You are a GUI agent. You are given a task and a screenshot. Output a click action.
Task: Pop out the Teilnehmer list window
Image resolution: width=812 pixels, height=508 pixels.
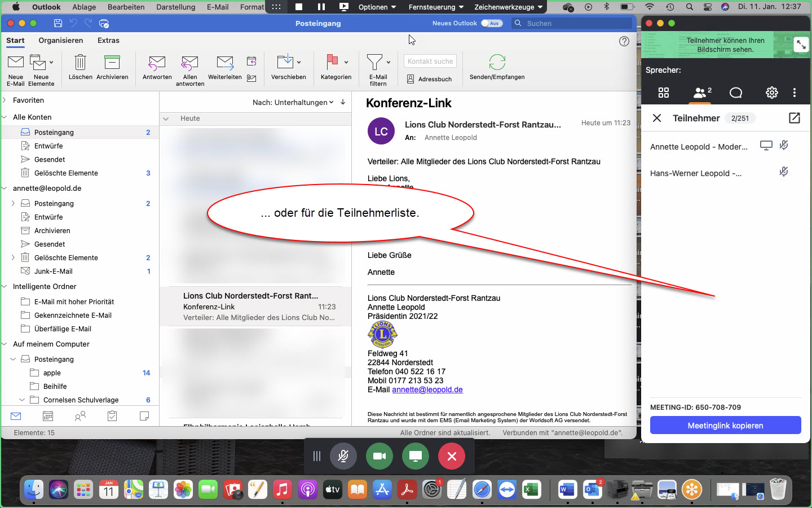pos(795,118)
